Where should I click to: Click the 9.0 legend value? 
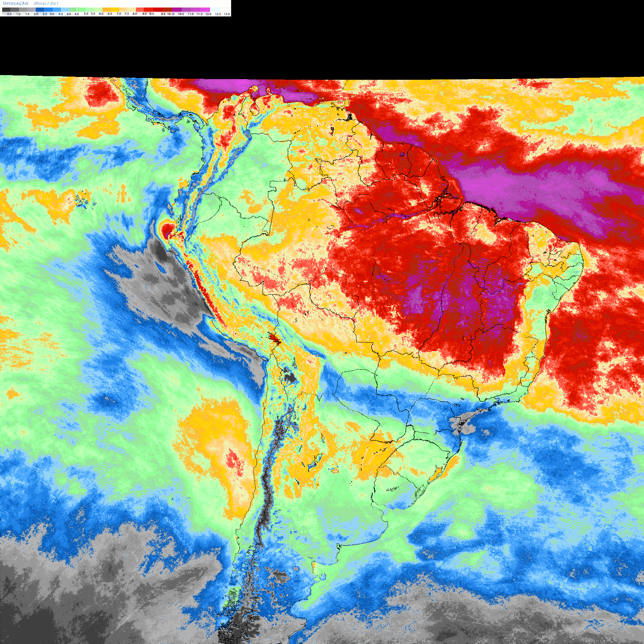[x=152, y=14]
